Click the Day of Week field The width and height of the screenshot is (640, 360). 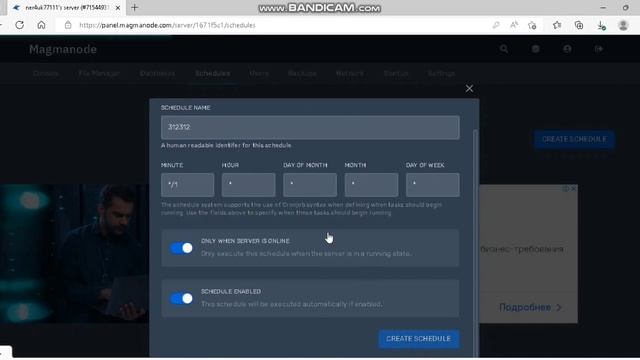(x=433, y=185)
